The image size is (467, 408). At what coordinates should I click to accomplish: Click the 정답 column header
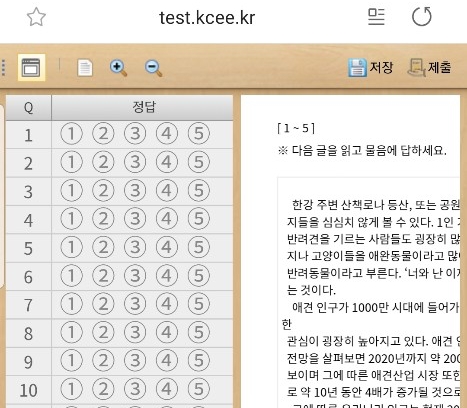pos(143,108)
